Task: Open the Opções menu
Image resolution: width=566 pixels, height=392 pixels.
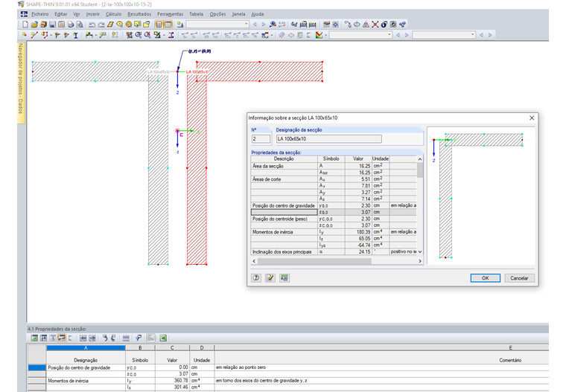Action: [x=217, y=14]
